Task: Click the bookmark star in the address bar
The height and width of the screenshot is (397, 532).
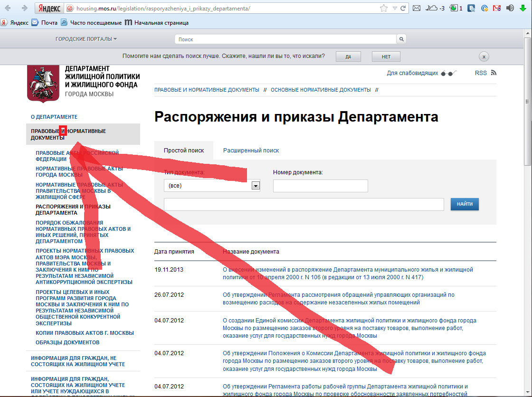Action: tap(384, 8)
